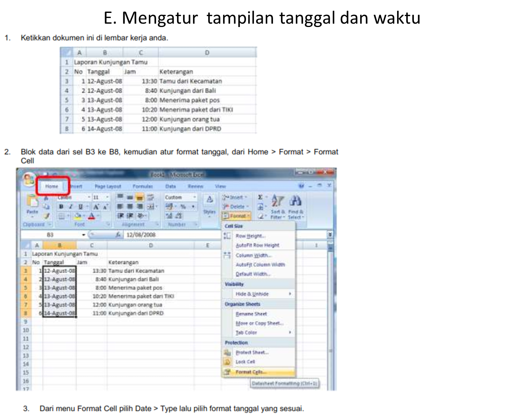This screenshot has width=519, height=420.
Task: Switch to the Formulas tab
Action: pos(143,186)
